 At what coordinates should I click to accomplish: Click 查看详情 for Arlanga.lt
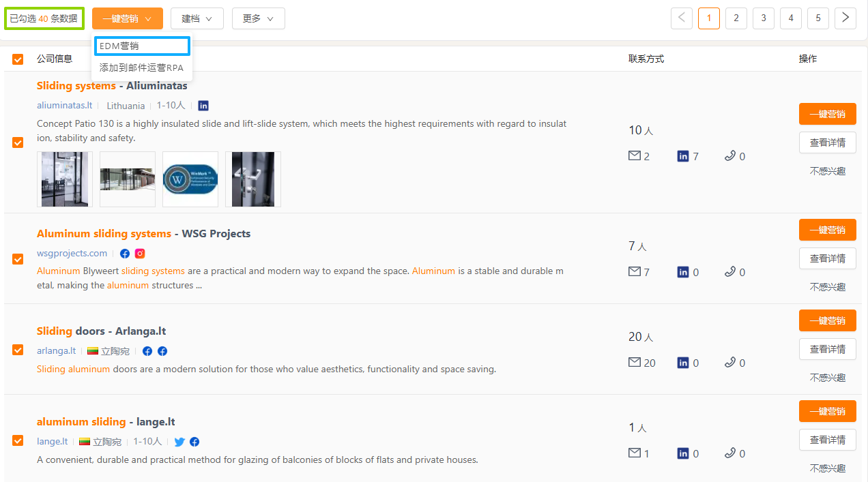pyautogui.click(x=828, y=349)
